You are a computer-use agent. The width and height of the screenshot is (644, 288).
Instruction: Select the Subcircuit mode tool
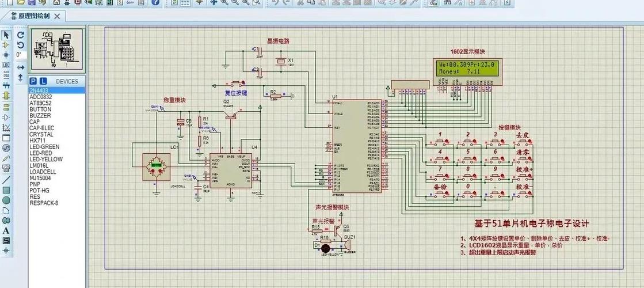[x=6, y=96]
